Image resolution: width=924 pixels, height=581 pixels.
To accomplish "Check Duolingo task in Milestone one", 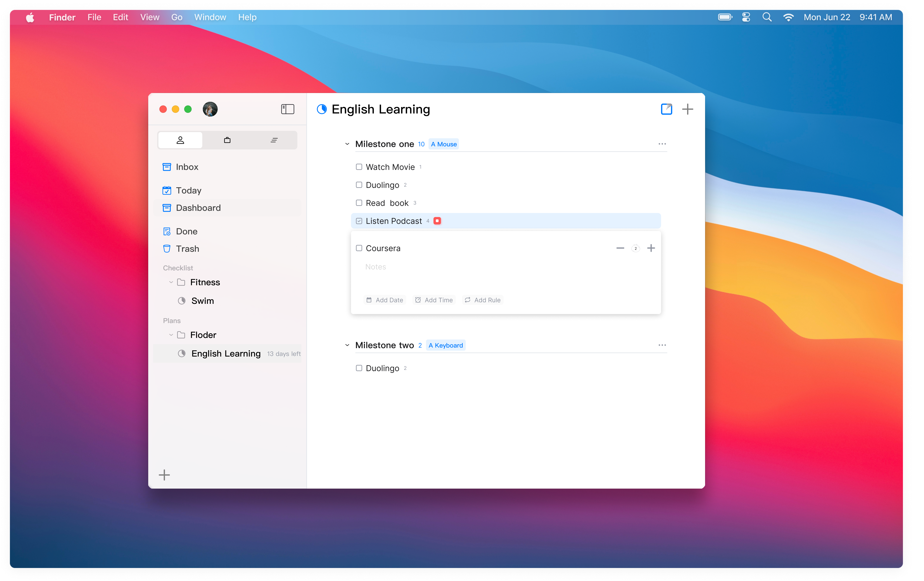I will (x=359, y=185).
